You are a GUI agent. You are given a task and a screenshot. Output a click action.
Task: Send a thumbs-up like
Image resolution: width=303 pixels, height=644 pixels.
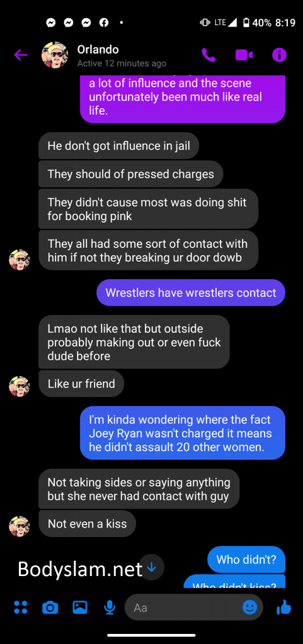(283, 607)
